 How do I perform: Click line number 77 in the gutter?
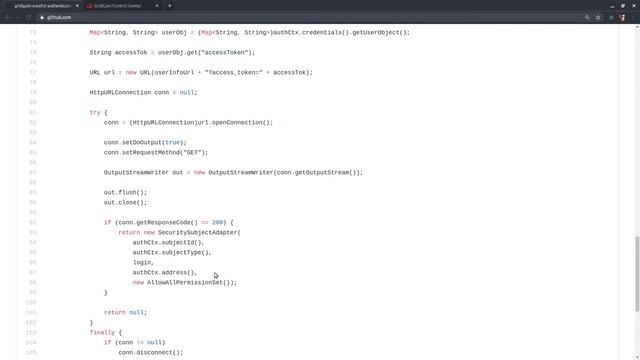tap(33, 73)
